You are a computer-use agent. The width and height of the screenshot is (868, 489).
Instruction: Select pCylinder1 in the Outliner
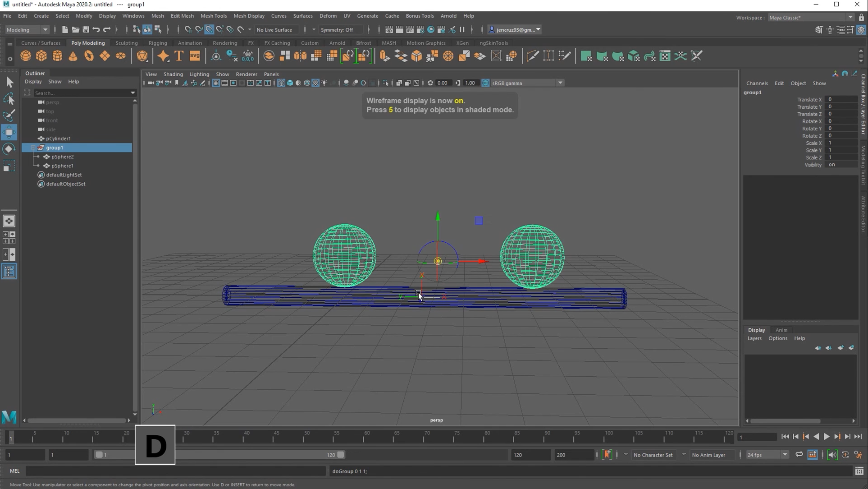point(58,138)
